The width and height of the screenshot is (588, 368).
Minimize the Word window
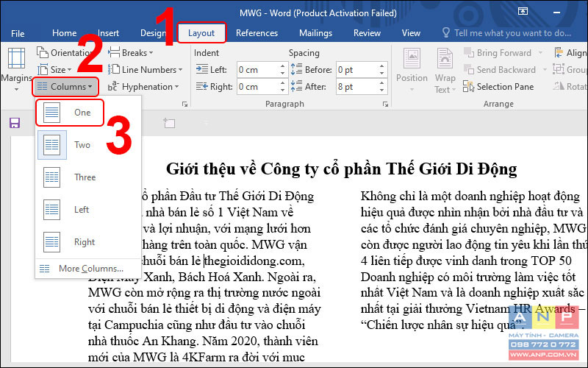point(556,13)
